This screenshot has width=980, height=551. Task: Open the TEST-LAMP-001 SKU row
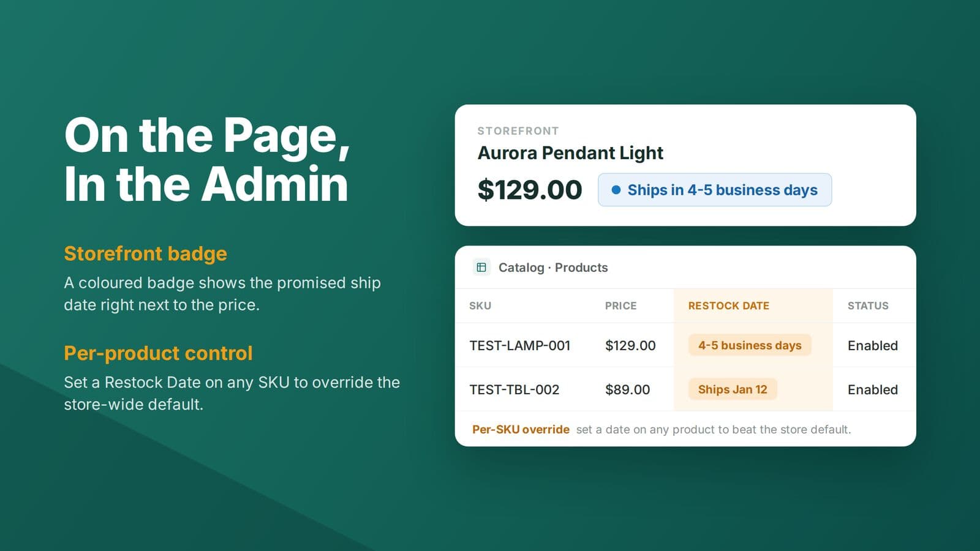(x=685, y=345)
